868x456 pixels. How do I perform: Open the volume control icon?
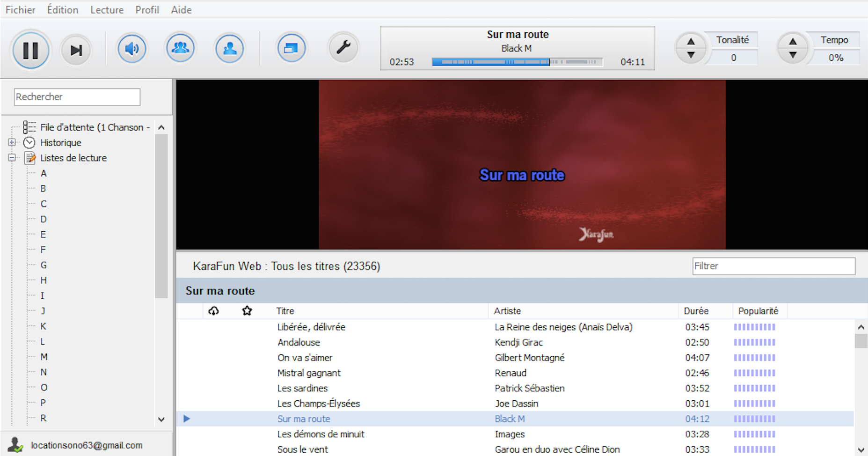[132, 49]
